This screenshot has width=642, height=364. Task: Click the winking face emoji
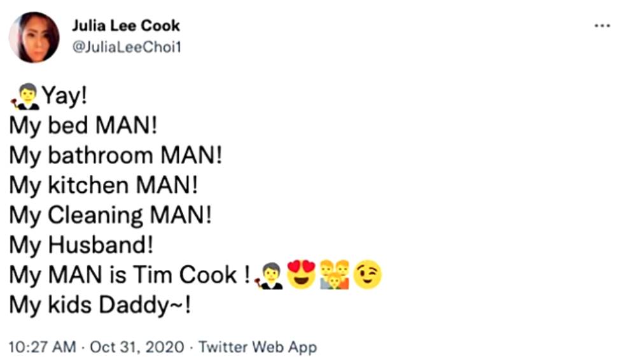click(x=368, y=275)
